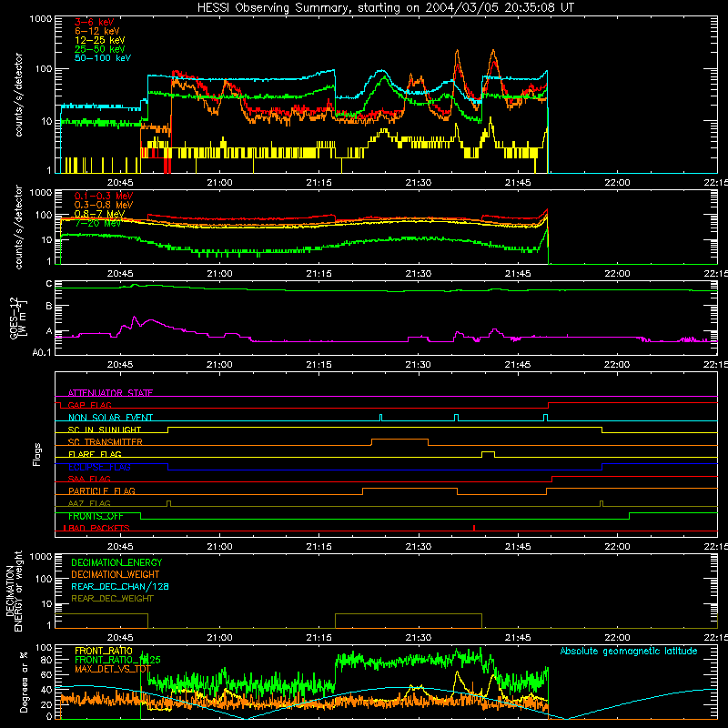Select the DECIMATION_ENERGY legend label
This screenshot has height=728, width=728.
click(116, 562)
